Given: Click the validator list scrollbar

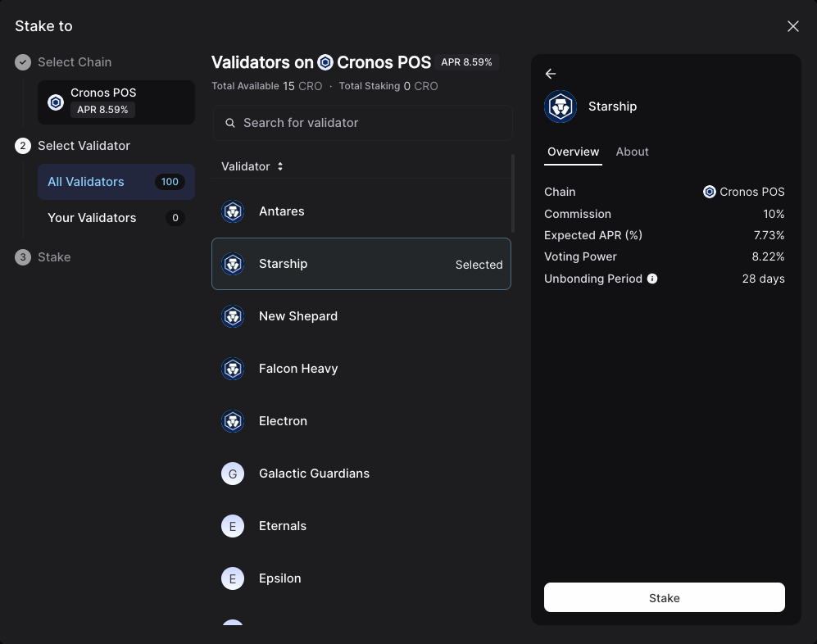Looking at the screenshot, I should [x=513, y=193].
